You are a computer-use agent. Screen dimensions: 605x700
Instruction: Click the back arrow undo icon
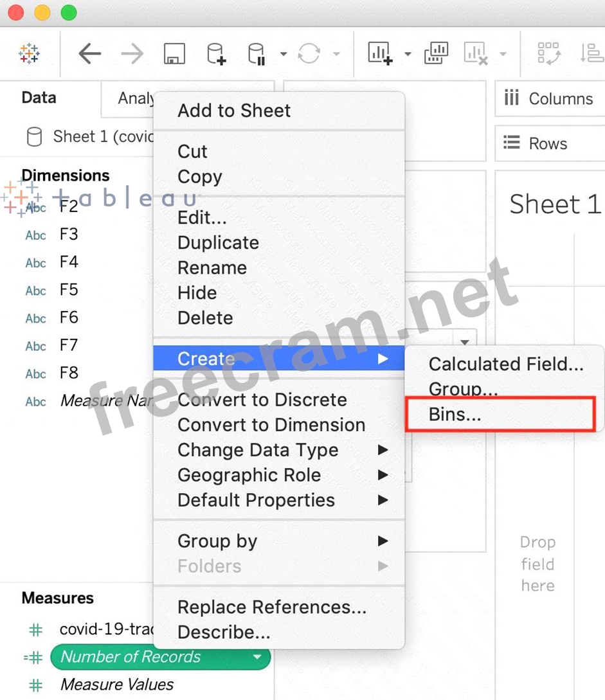[89, 54]
